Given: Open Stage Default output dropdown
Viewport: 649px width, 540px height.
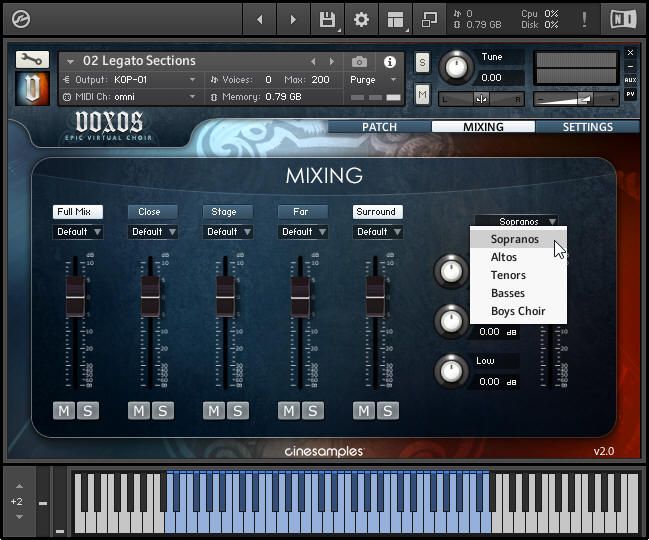Looking at the screenshot, I should (x=228, y=232).
